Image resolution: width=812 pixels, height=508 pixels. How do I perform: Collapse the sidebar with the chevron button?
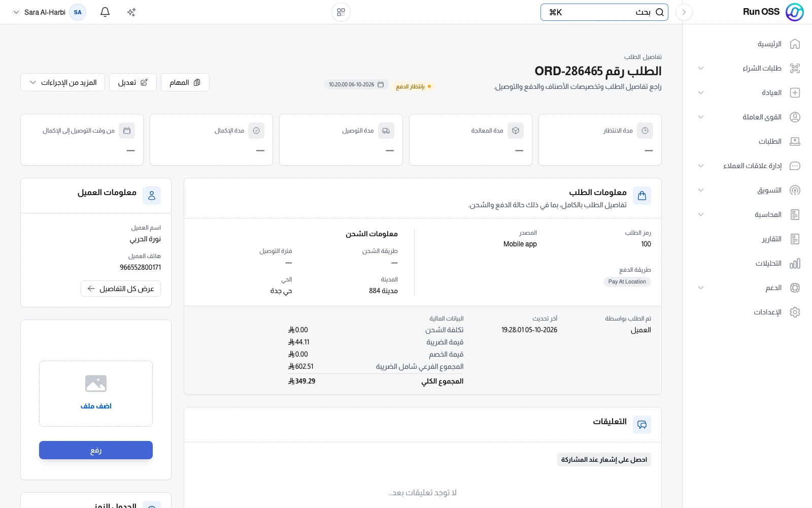684,12
